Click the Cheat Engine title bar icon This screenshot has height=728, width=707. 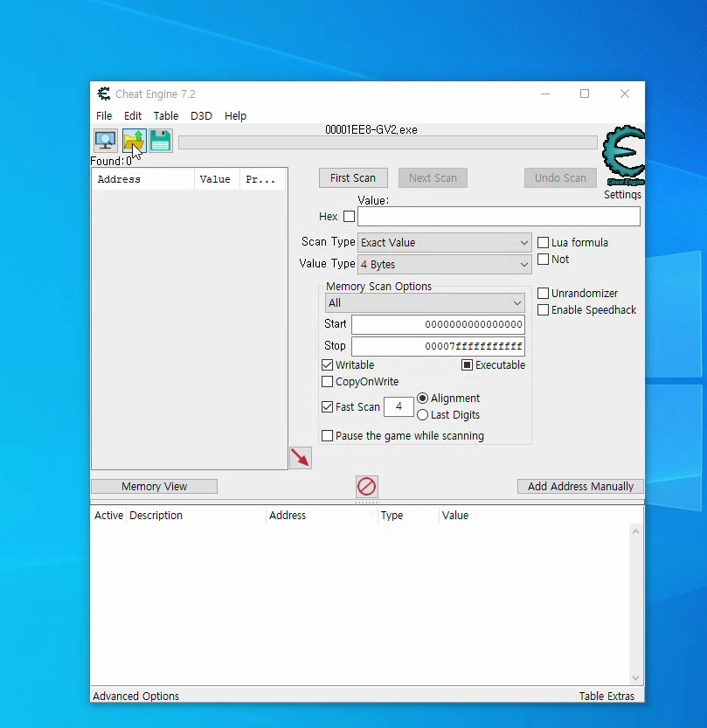pyautogui.click(x=103, y=94)
